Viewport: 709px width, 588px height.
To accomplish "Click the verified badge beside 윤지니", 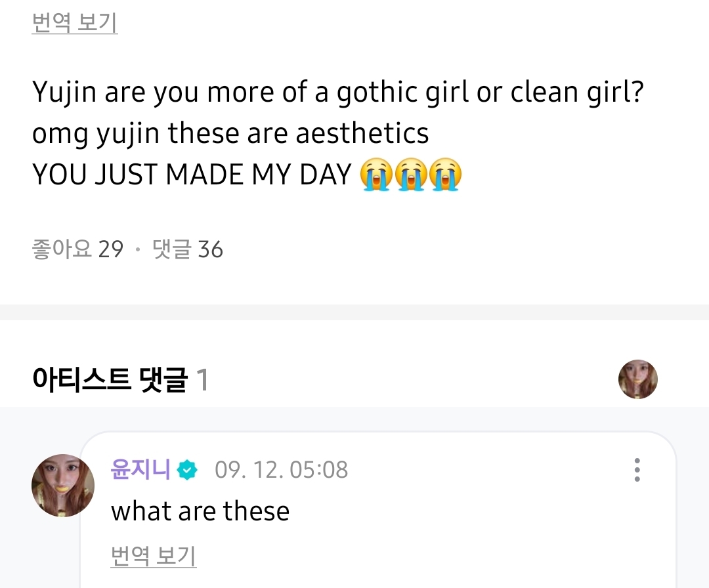I will point(188,470).
